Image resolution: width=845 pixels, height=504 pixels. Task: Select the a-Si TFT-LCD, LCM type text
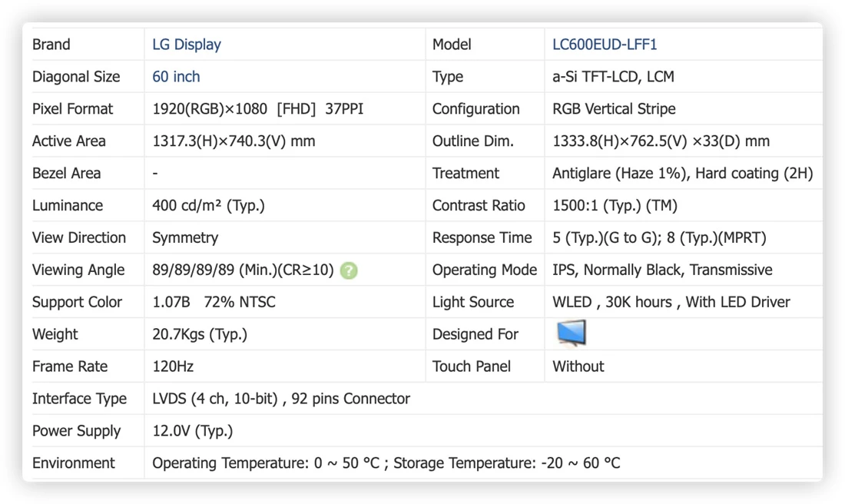coord(613,77)
